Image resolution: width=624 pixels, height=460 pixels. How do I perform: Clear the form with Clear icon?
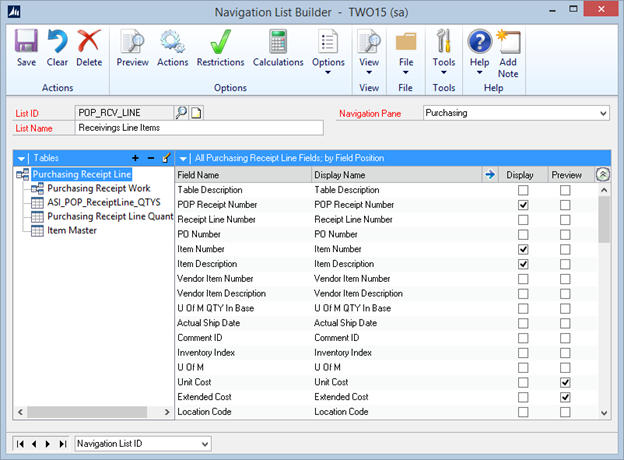point(57,47)
